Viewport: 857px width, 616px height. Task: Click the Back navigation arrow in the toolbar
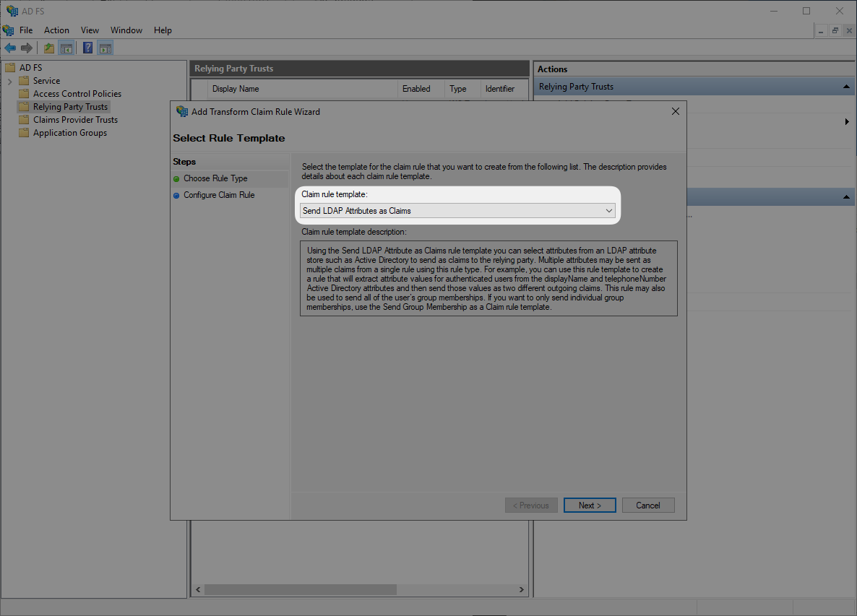10,48
